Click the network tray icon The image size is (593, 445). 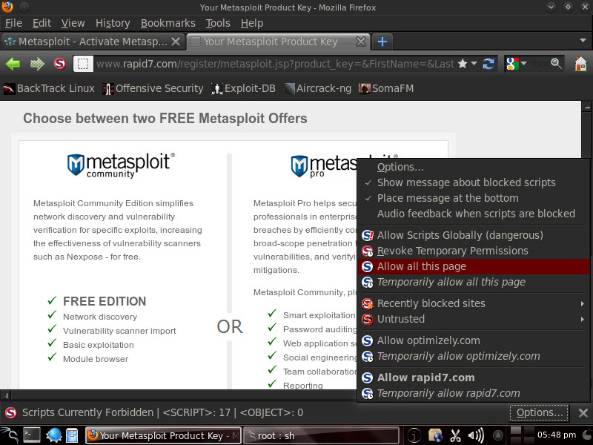[435, 436]
